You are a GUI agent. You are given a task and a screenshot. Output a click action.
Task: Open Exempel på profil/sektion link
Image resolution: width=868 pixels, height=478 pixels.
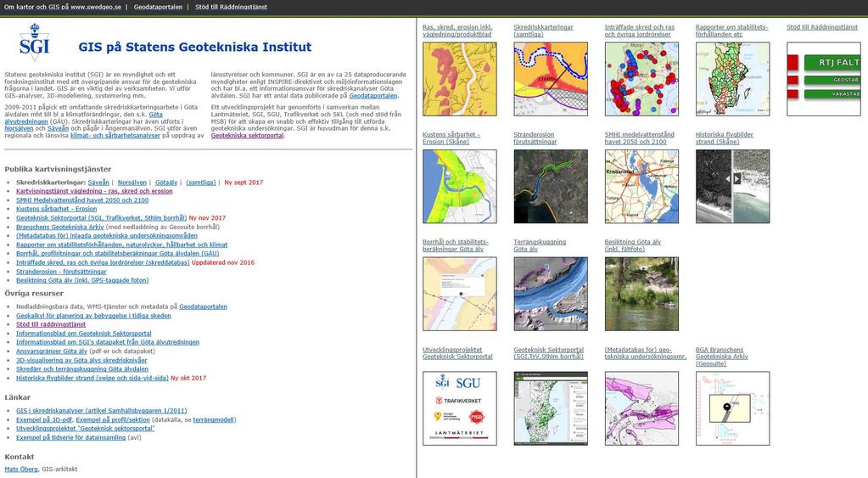point(113,420)
